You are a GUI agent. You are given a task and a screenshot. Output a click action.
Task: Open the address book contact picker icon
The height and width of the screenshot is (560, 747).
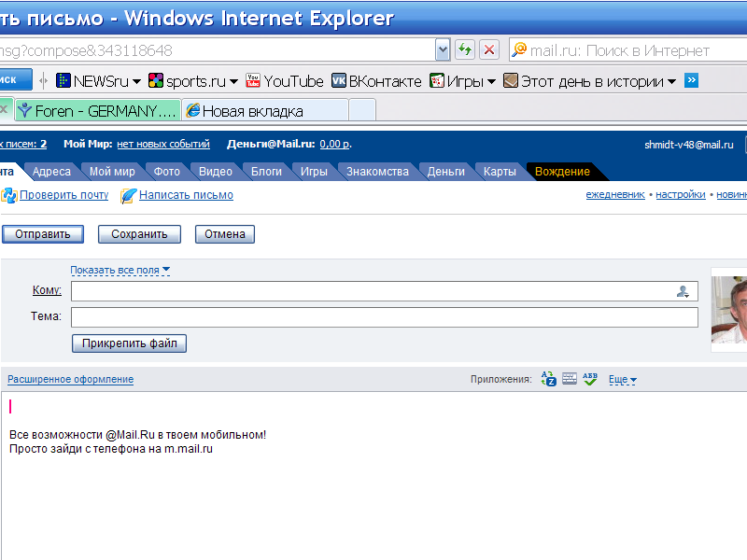coord(683,291)
